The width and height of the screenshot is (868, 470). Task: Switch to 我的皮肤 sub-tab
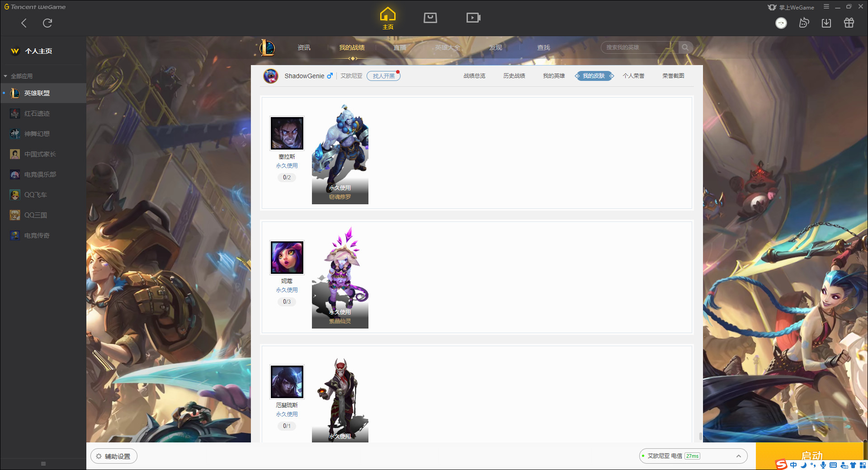click(594, 76)
